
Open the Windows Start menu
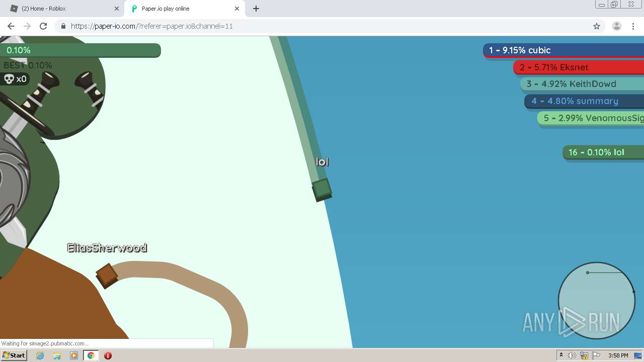[14, 355]
